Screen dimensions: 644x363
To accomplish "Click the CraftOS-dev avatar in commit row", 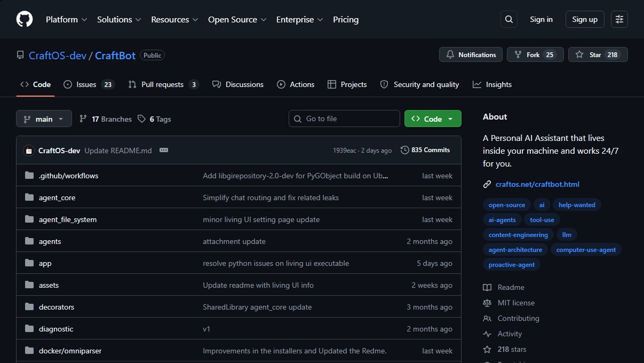I will click(x=29, y=151).
